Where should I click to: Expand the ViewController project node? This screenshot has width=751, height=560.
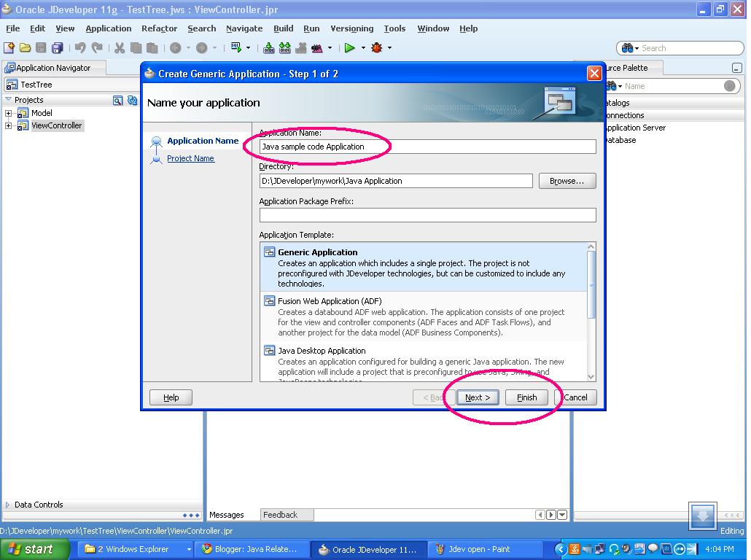point(8,126)
